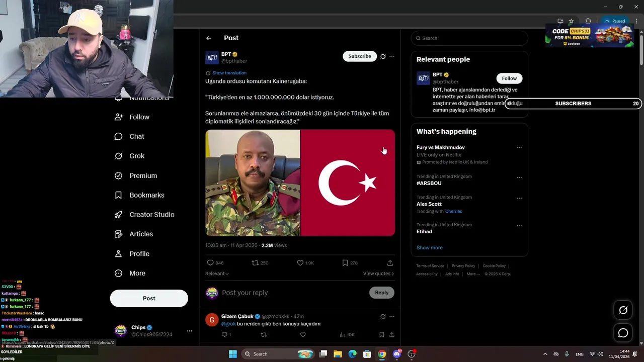Click Show more under What's happening

pos(430,248)
